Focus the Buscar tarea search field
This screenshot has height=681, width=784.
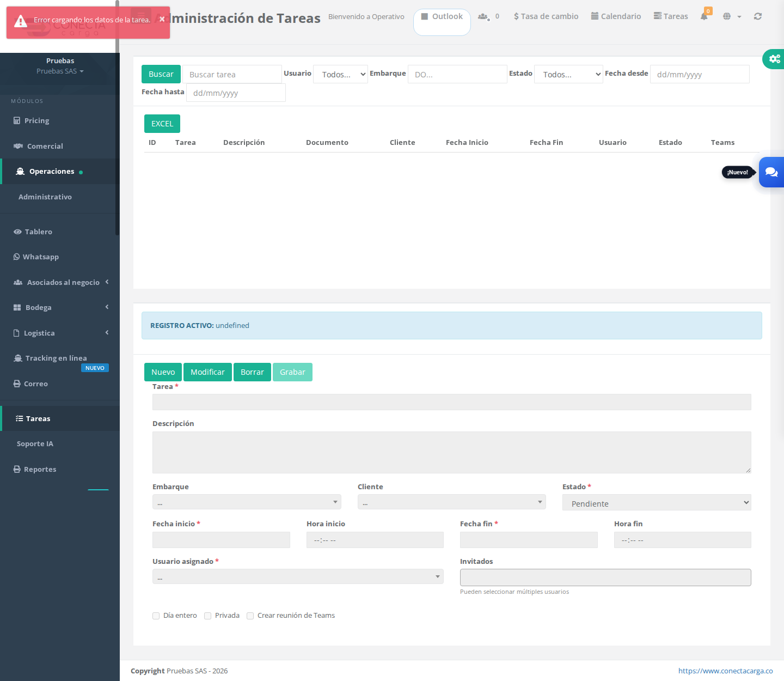[232, 74]
